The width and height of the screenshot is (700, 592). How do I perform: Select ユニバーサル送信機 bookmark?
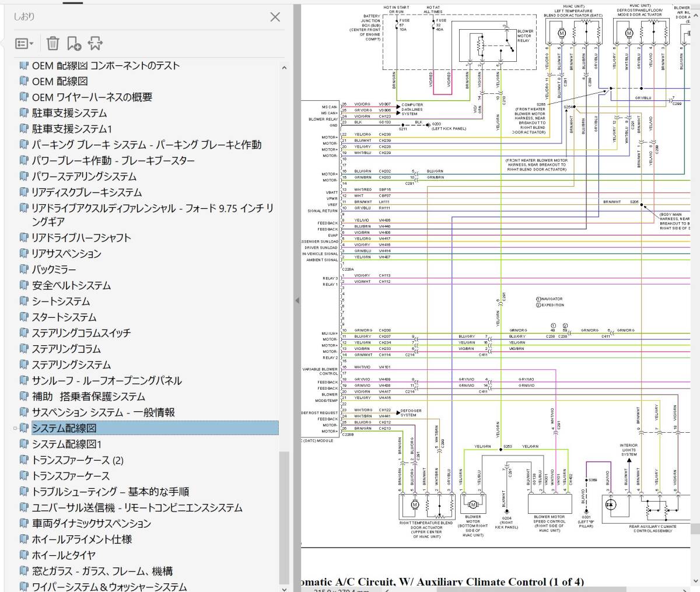coord(137,507)
